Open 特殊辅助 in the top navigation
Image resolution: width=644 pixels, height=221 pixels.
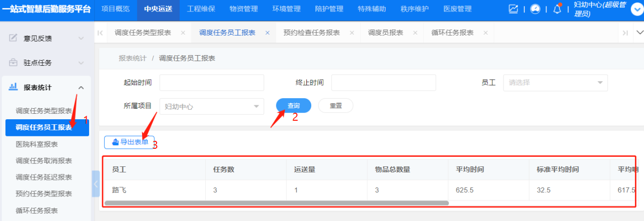[372, 9]
